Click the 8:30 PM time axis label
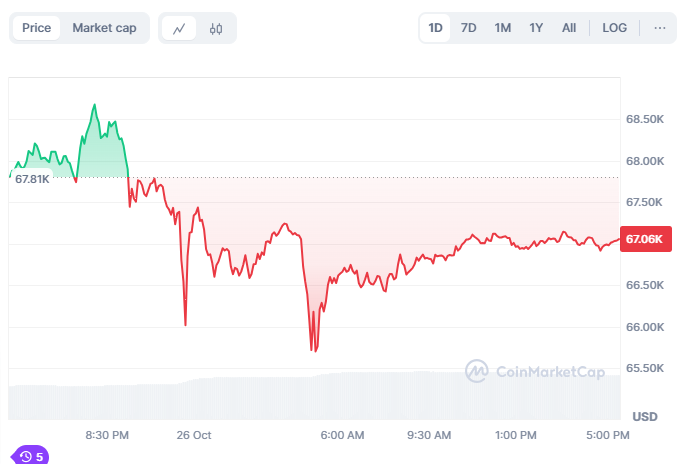 tap(107, 435)
